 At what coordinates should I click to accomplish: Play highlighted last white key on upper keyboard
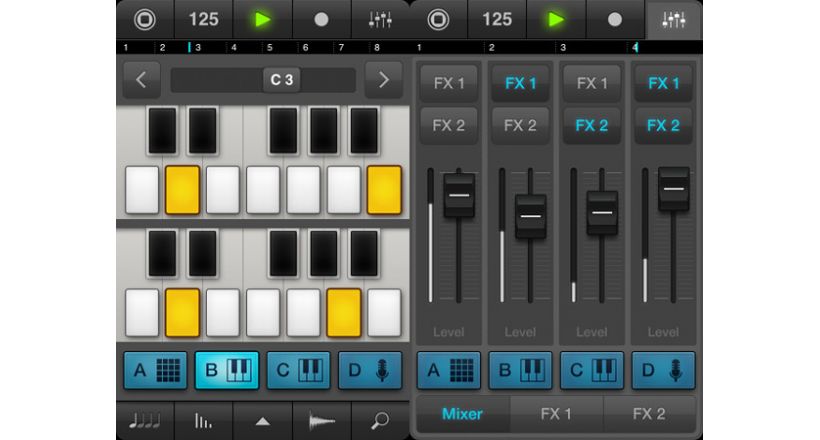[384, 190]
